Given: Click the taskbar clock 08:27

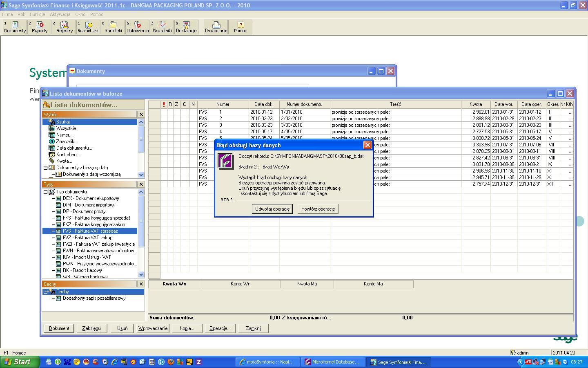Looking at the screenshot, I should (577, 362).
